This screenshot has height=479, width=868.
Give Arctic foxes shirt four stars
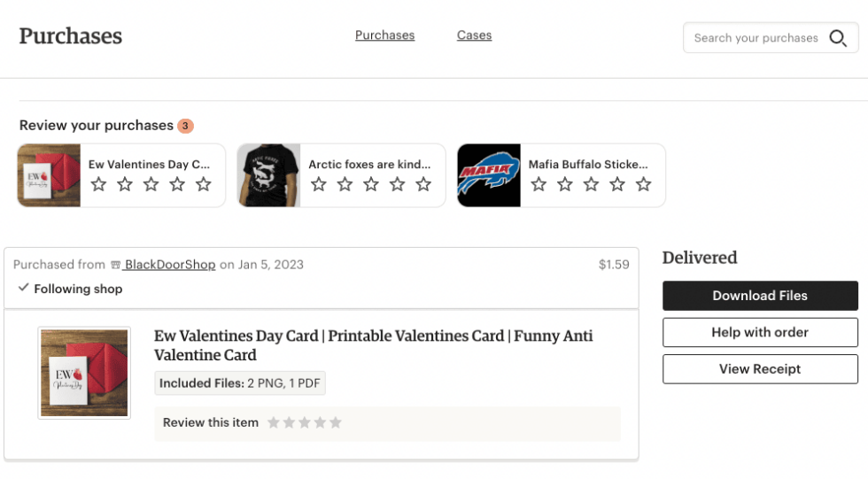coord(398,184)
